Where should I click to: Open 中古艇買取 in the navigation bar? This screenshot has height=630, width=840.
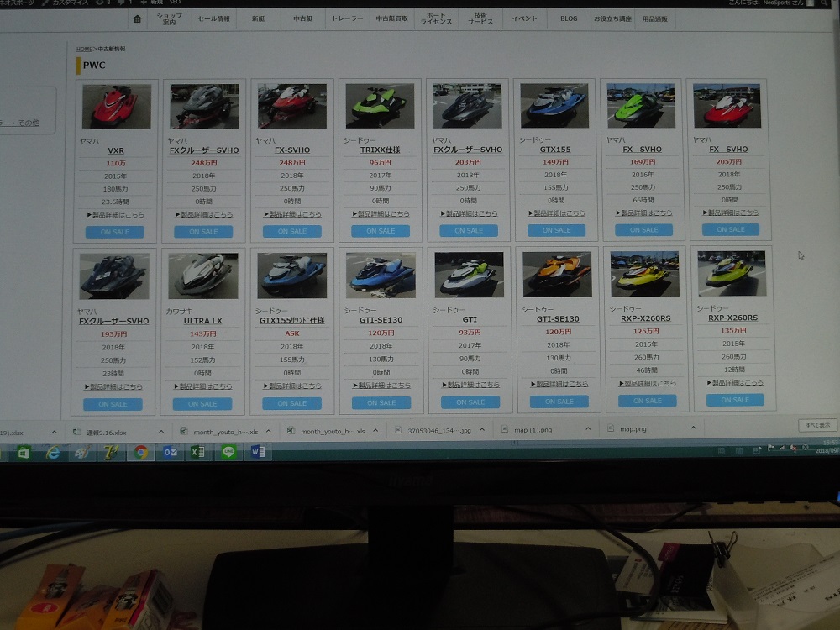[x=391, y=18]
